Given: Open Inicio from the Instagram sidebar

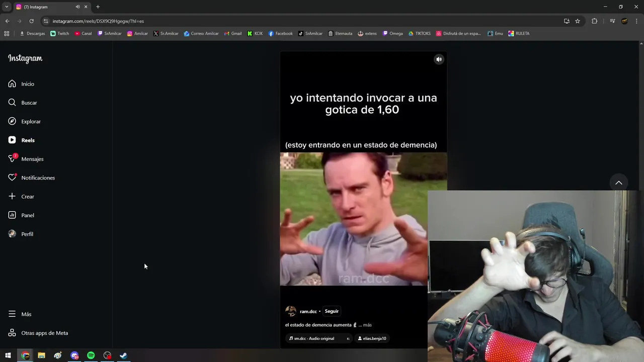Looking at the screenshot, I should point(21,84).
